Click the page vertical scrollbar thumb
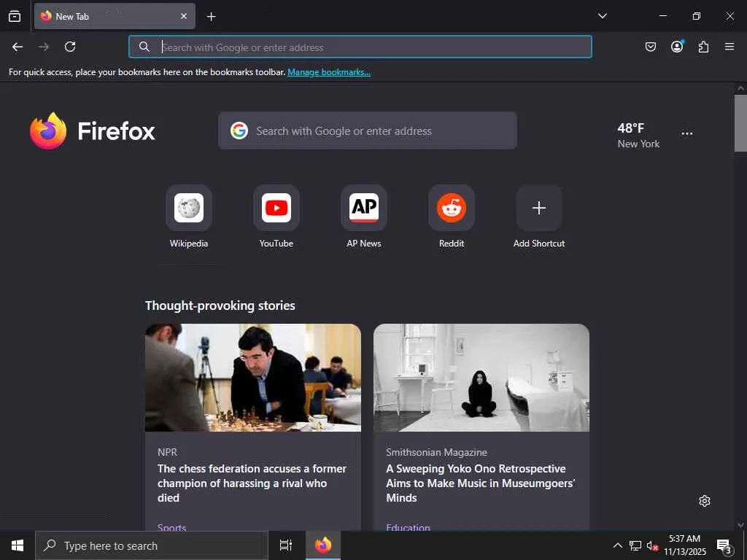747x560 pixels. 740,123
